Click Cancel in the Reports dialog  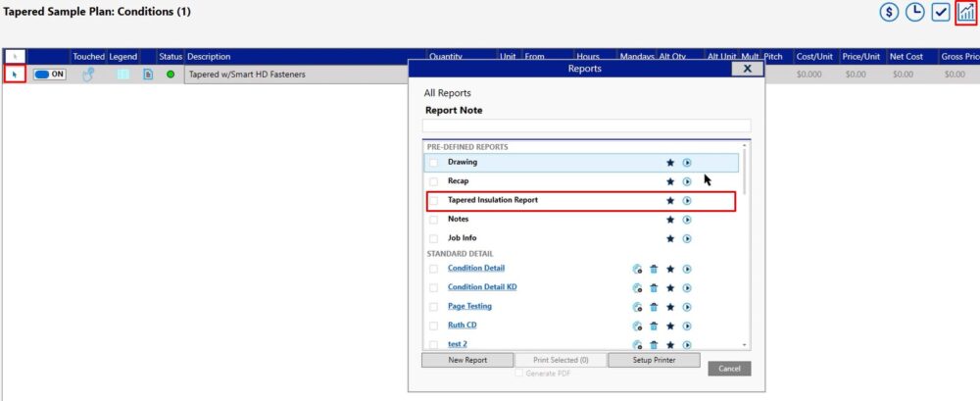pos(729,369)
